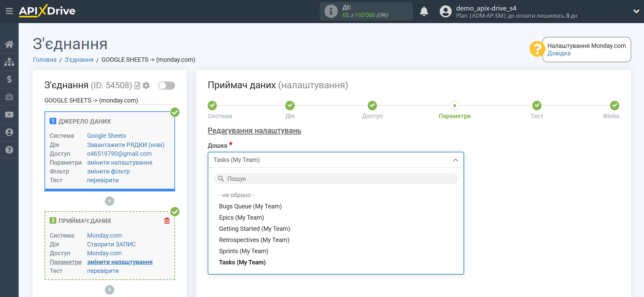This screenshot has height=297, width=644.
Task: Open help question icon in sidebar
Action: pyautogui.click(x=9, y=150)
